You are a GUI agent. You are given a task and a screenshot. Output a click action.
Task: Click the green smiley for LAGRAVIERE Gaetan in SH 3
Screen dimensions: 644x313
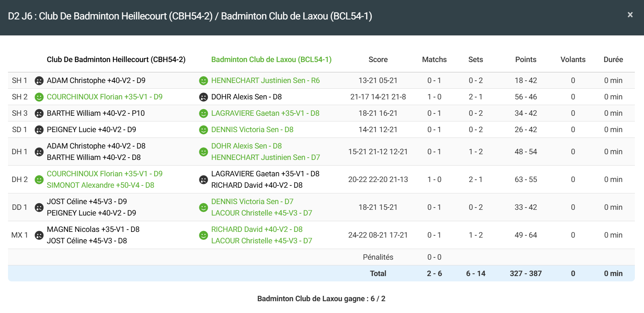click(204, 113)
